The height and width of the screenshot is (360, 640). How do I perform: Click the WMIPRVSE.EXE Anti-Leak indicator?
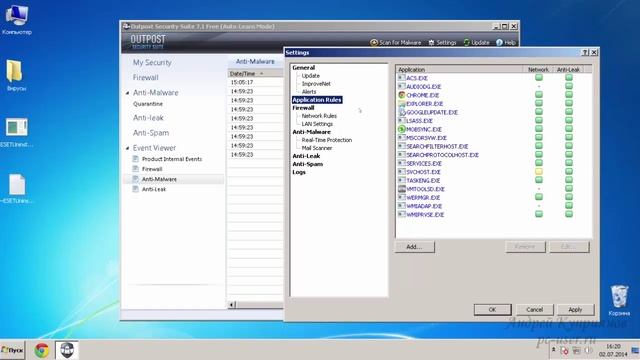point(569,214)
